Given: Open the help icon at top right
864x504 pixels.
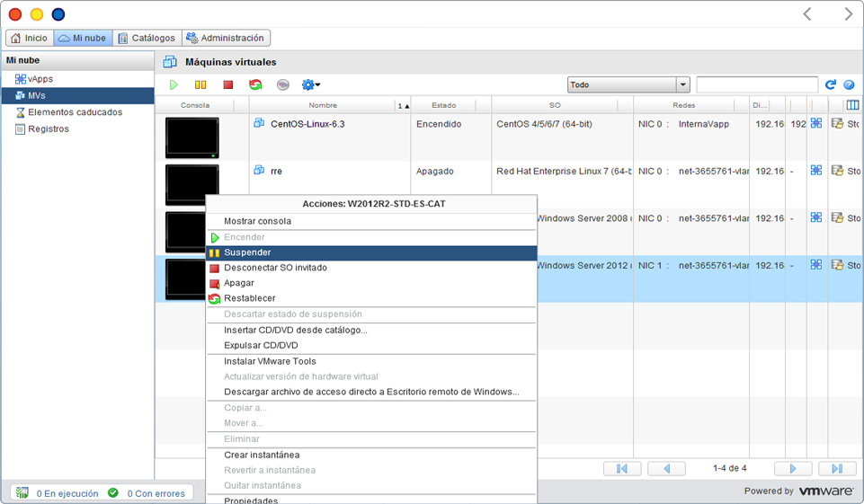Looking at the screenshot, I should (848, 84).
